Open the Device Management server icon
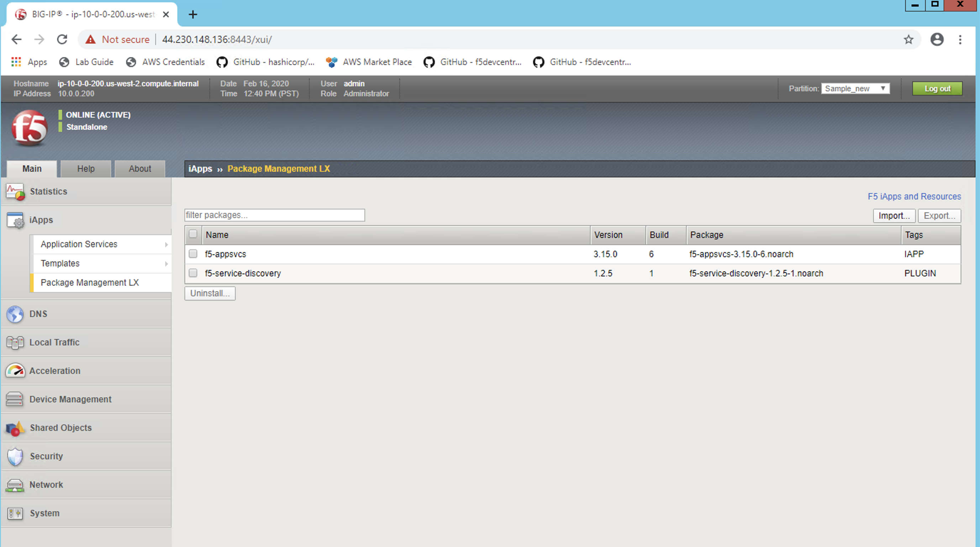The width and height of the screenshot is (980, 547). [15, 399]
